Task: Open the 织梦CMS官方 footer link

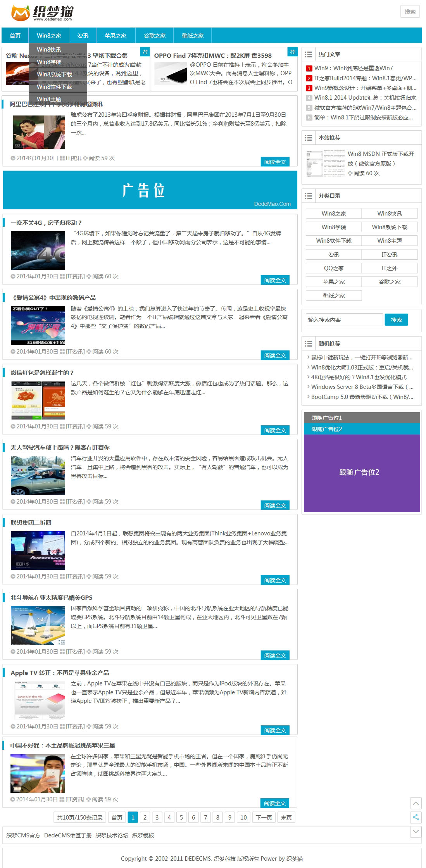Action: pyautogui.click(x=23, y=835)
